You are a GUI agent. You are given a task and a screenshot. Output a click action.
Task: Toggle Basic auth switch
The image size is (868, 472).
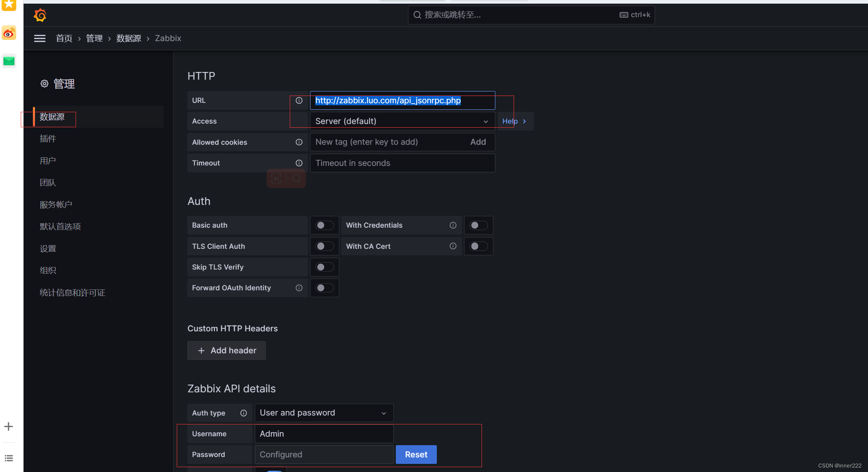click(x=325, y=225)
